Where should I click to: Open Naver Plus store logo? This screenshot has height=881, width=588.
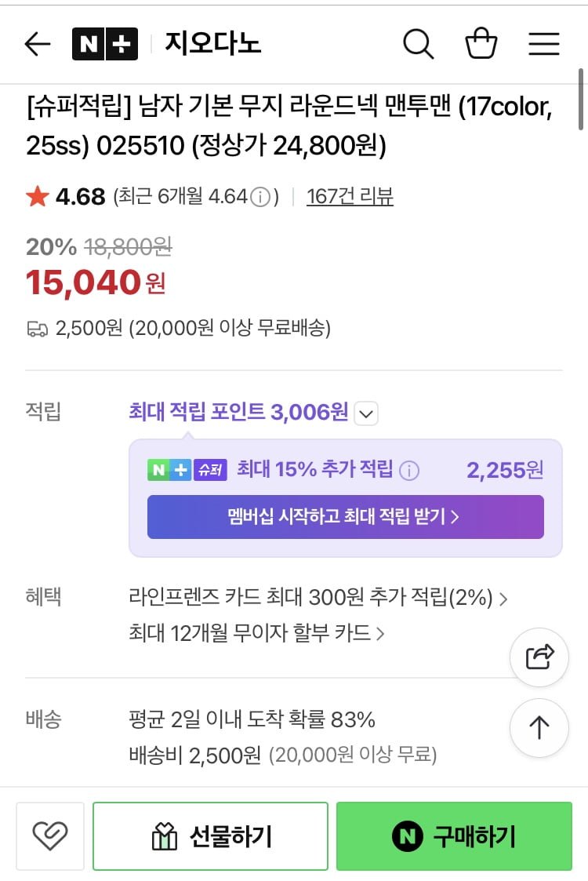(x=105, y=45)
